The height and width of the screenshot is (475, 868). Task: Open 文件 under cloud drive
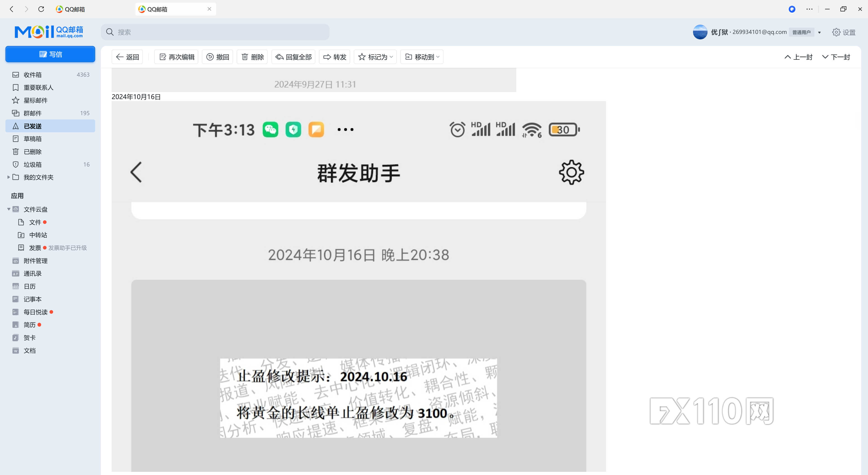click(35, 222)
